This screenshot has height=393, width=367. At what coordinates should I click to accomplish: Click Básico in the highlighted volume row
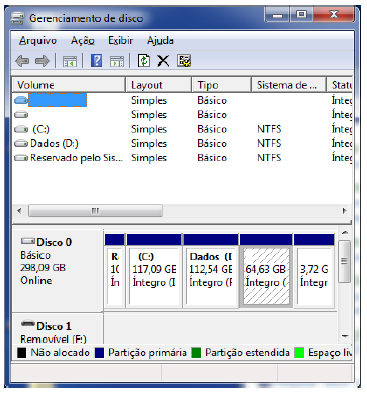click(x=212, y=100)
